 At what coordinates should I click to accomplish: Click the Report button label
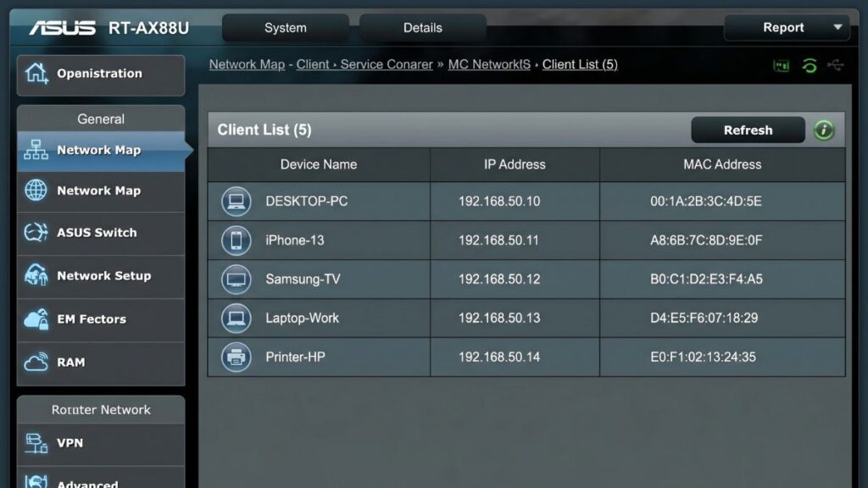[783, 28]
